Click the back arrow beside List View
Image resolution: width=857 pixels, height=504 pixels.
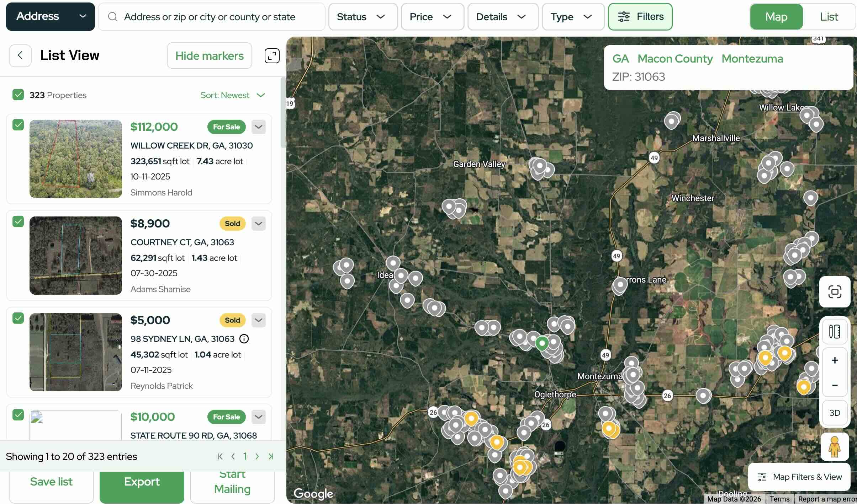[x=20, y=55]
